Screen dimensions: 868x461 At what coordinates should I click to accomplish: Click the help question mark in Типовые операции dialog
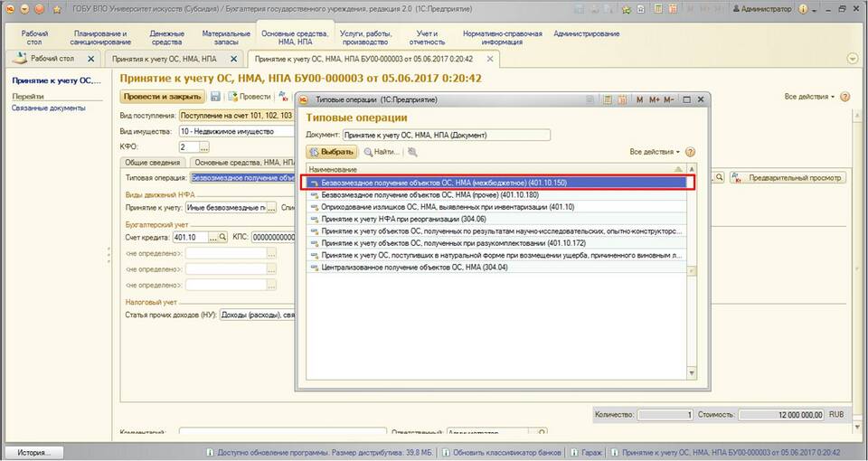(x=690, y=152)
